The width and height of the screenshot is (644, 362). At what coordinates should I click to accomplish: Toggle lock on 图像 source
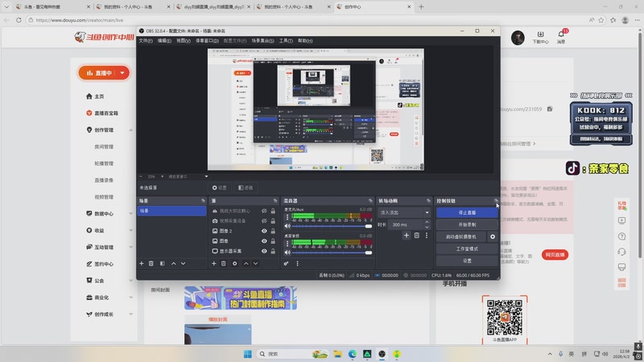tap(273, 241)
